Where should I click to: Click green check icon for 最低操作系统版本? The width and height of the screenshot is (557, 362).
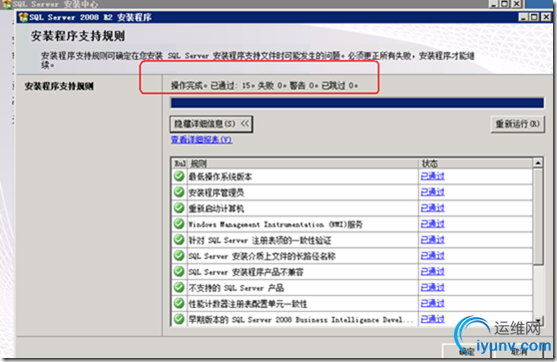tap(179, 176)
